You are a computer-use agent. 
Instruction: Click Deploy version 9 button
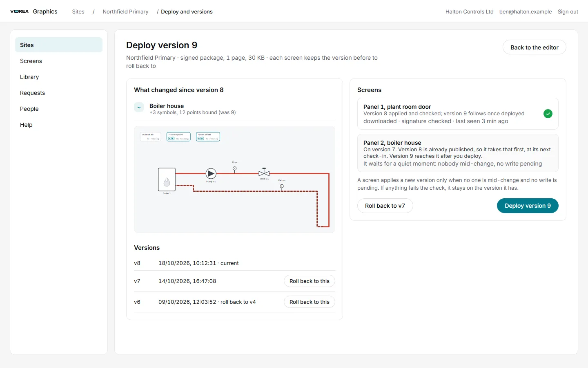tap(528, 206)
